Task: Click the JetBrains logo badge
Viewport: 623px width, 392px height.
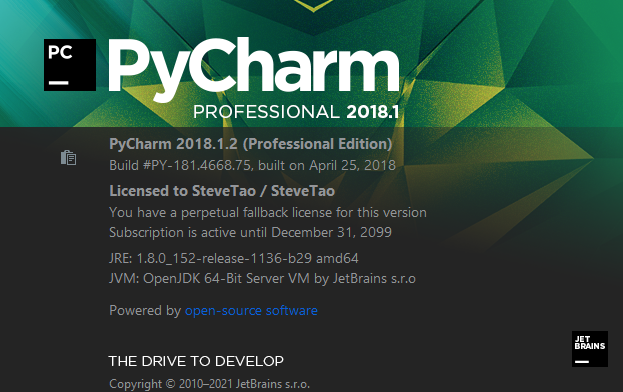Action: (590, 349)
